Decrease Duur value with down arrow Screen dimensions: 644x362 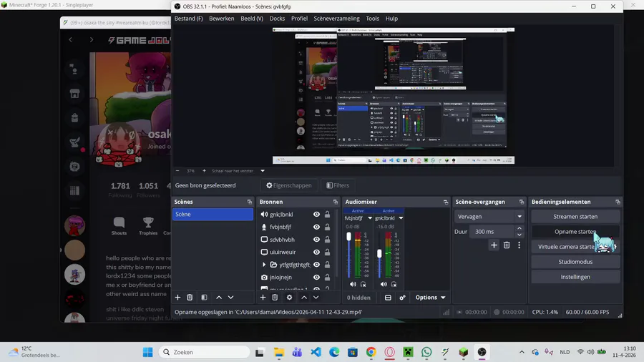click(519, 235)
